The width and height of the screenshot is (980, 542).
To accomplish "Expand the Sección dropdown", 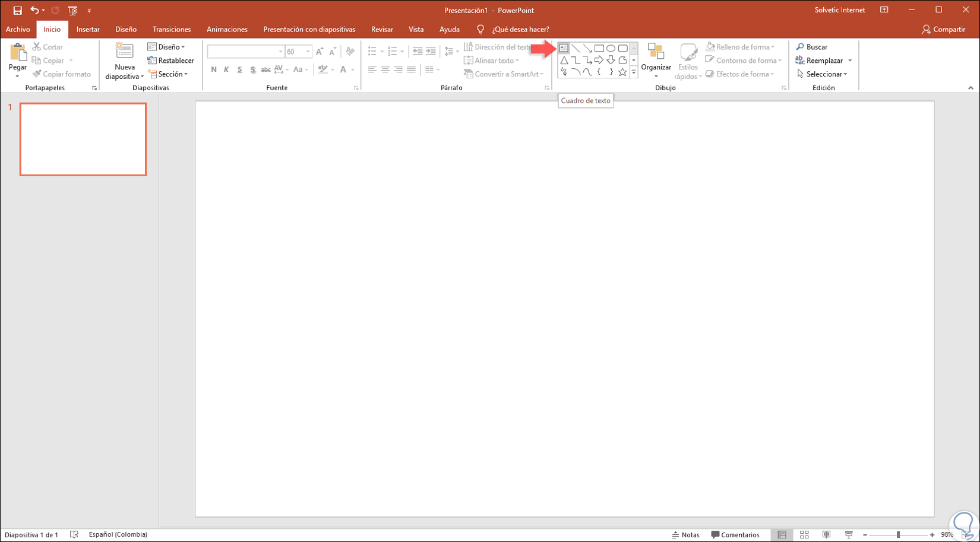I will (168, 74).
